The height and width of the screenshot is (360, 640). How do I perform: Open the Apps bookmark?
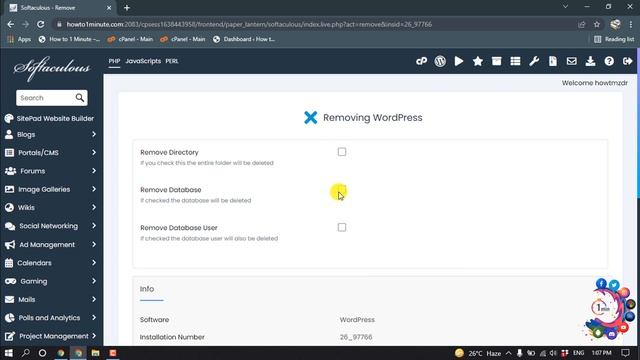click(x=19, y=39)
